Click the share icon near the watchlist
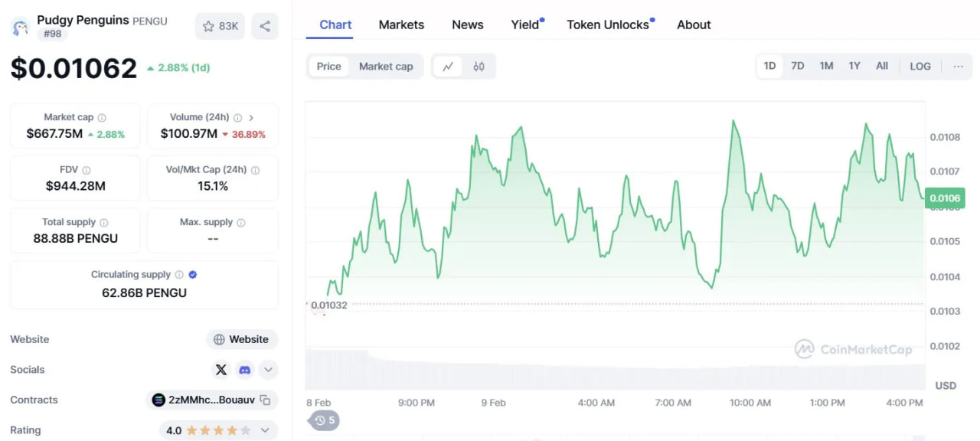The height and width of the screenshot is (441, 980). coord(265,26)
